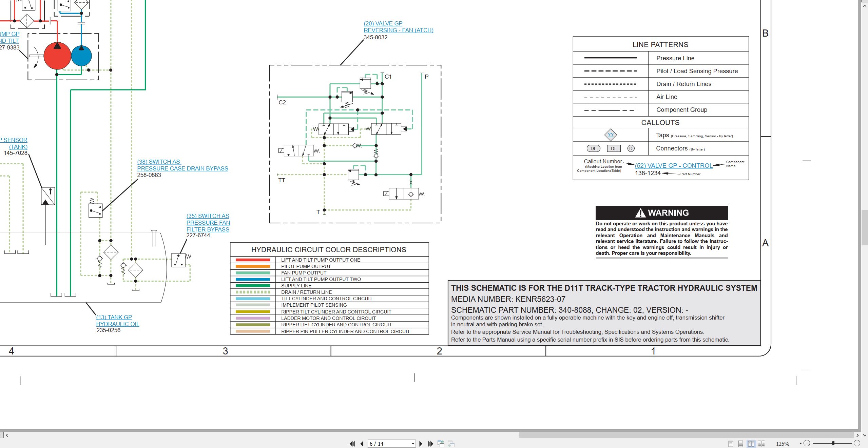Click the 125% zoom value
This screenshot has height=448, width=868.
[x=783, y=444]
